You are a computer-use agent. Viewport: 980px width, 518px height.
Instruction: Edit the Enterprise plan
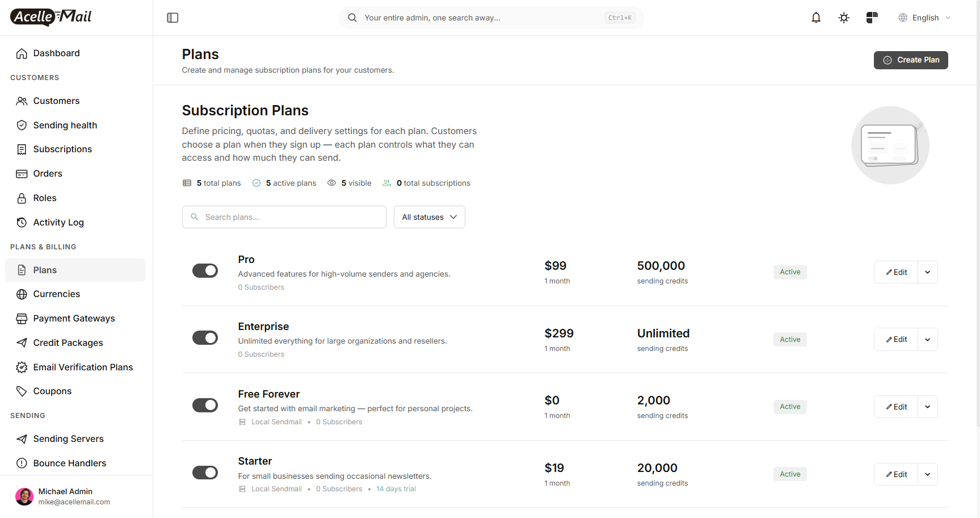(x=896, y=340)
